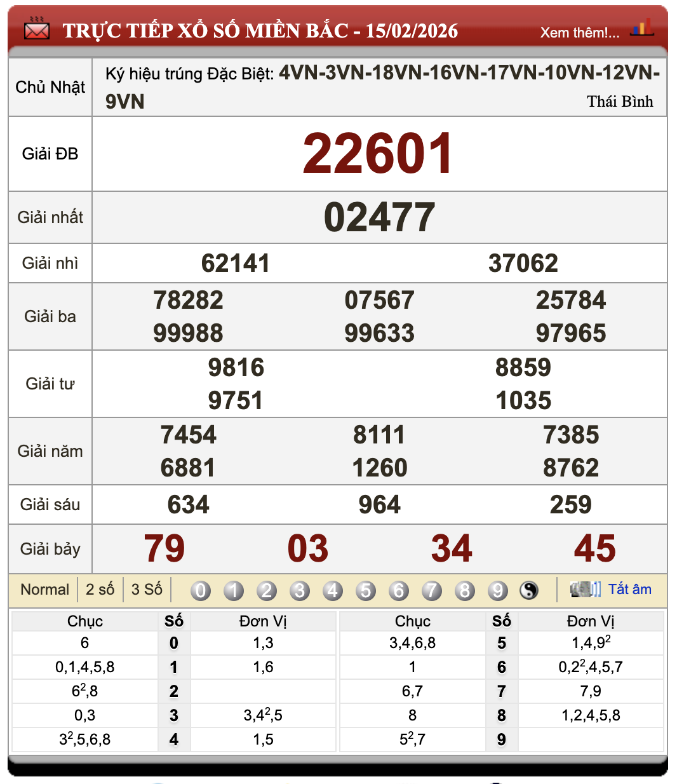The height and width of the screenshot is (784, 677).
Task: Expand the Giải ĐB row
Action: [50, 154]
